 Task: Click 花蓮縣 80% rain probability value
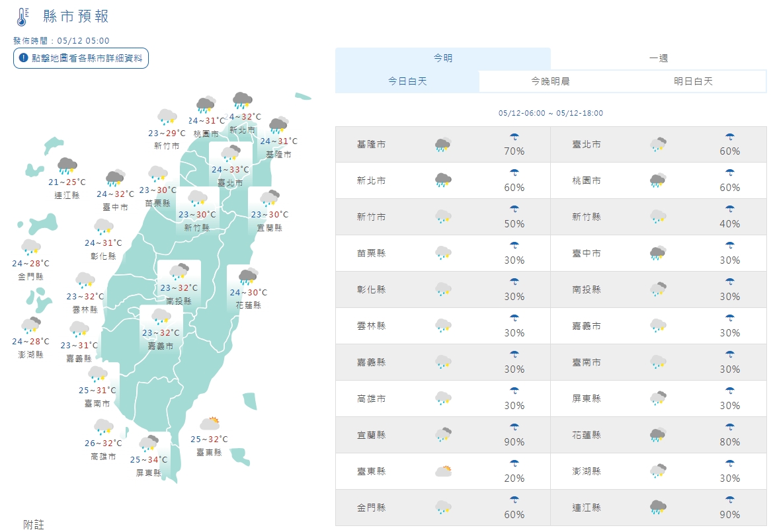point(730,441)
